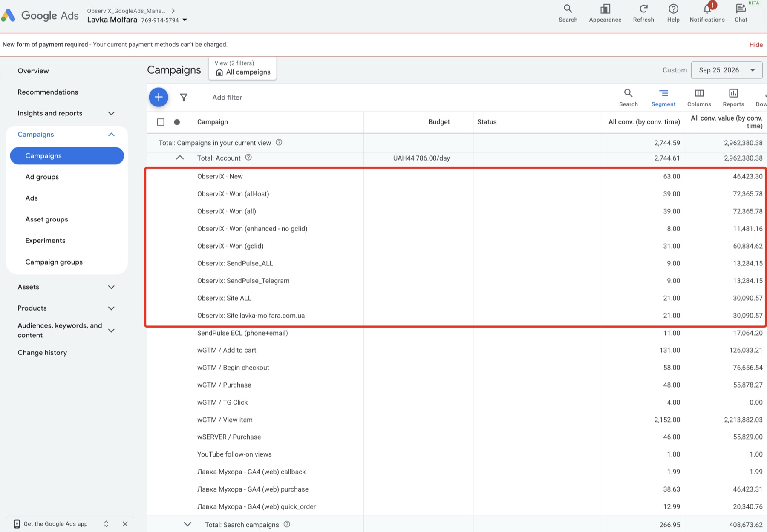The width and height of the screenshot is (767, 532).
Task: Click the Add filter field
Action: pyautogui.click(x=227, y=98)
